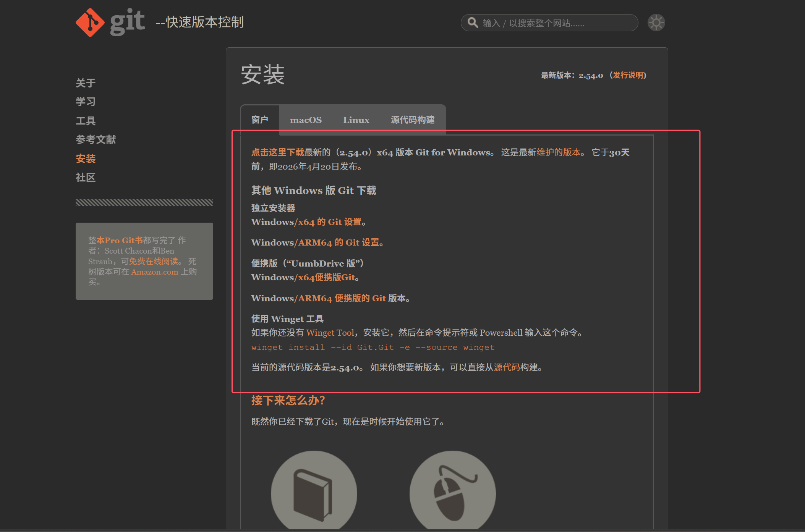Image resolution: width=805 pixels, height=532 pixels.
Task: Click the search magnifier icon
Action: [x=473, y=23]
